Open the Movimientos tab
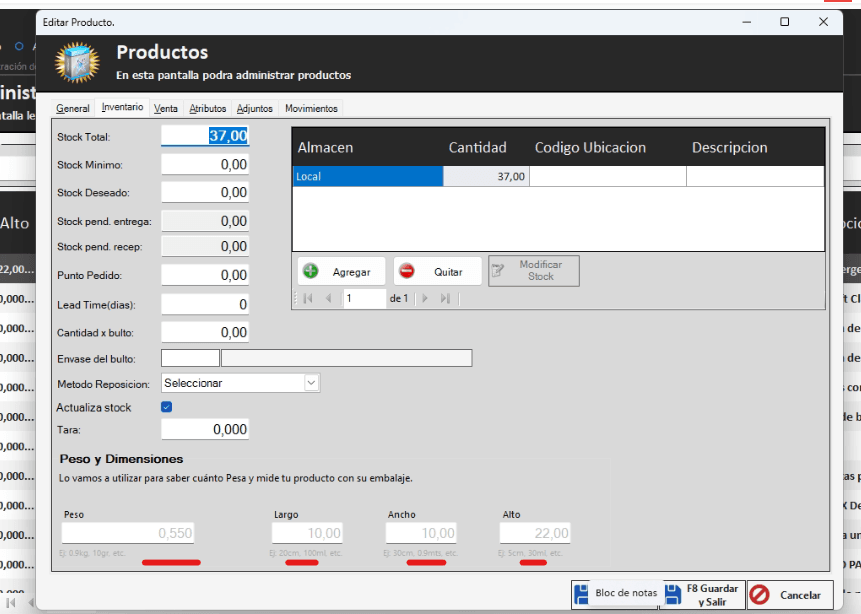861x614 pixels. pos(311,108)
